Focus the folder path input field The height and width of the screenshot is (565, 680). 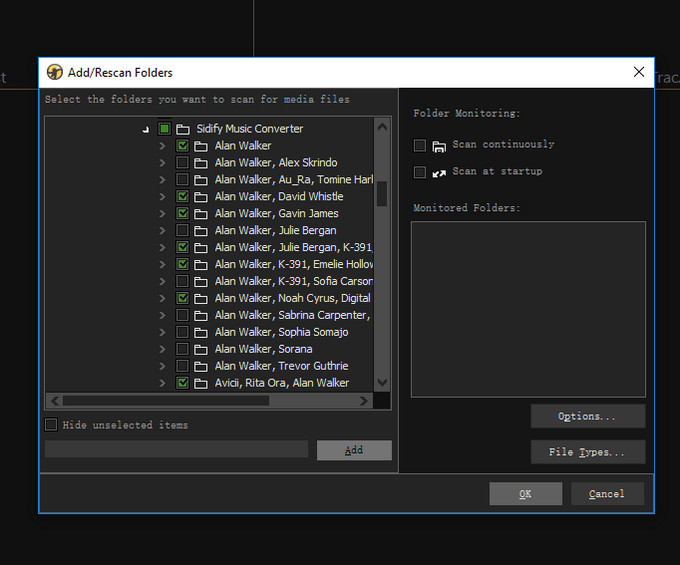(177, 449)
